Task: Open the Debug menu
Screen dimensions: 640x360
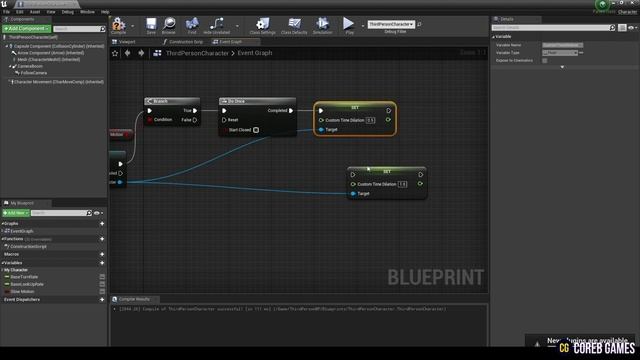Action: click(68, 12)
